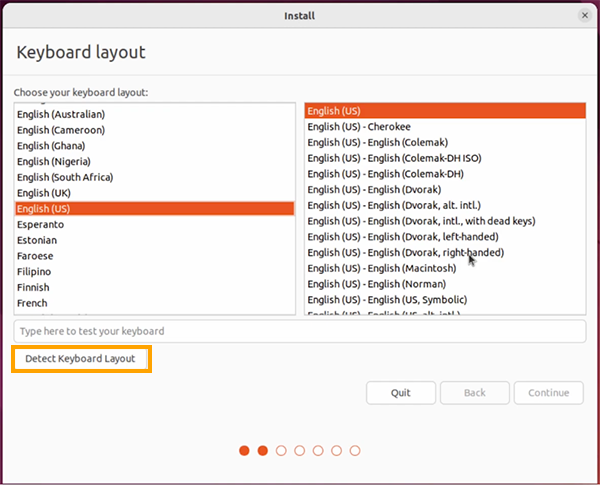This screenshot has width=600, height=486.
Task: Click Detect Keyboard Layout button
Action: [81, 358]
